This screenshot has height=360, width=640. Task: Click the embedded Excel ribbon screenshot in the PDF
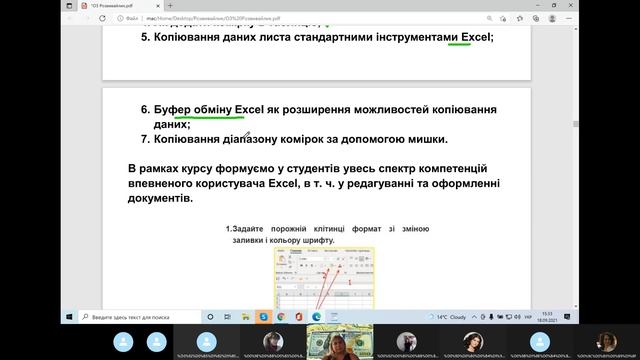pos(324,278)
